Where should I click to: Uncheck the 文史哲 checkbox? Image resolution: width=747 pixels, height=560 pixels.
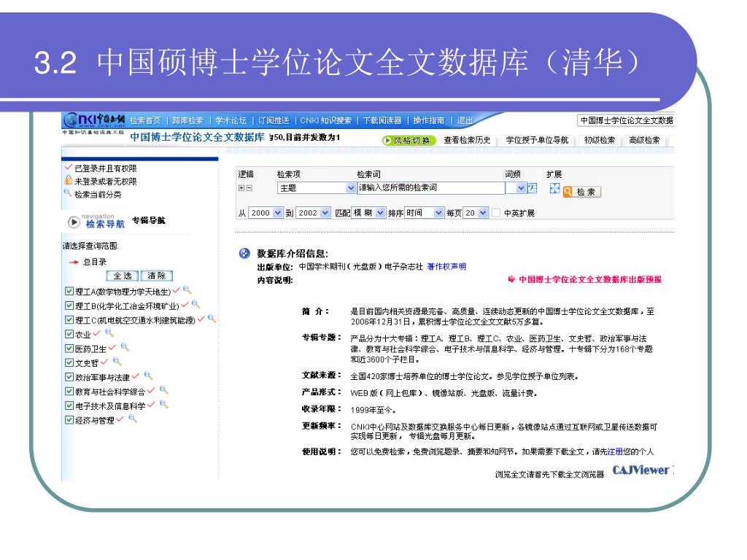pyautogui.click(x=69, y=362)
